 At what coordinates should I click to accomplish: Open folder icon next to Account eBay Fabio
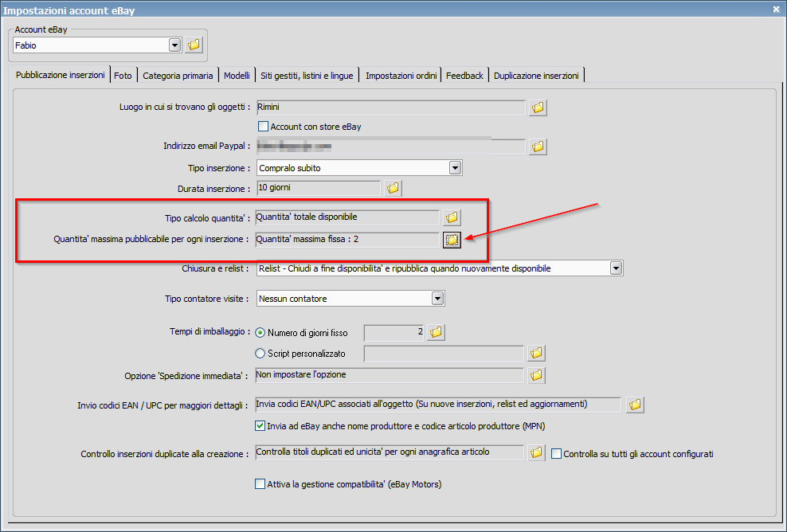(194, 45)
